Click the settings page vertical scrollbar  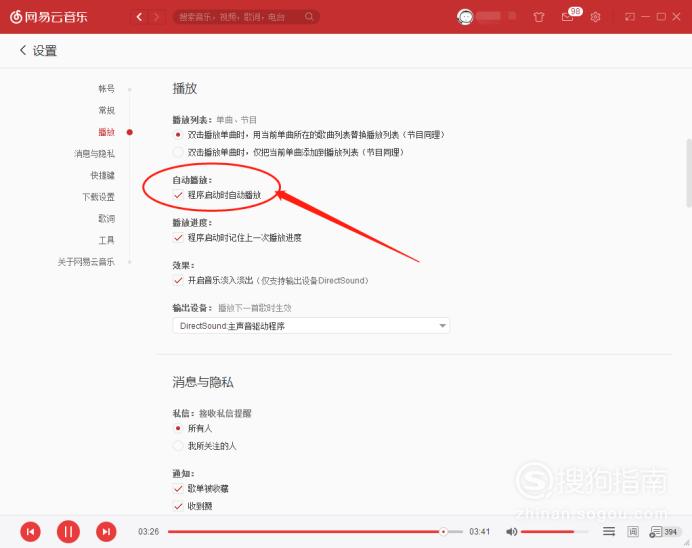[x=689, y=173]
